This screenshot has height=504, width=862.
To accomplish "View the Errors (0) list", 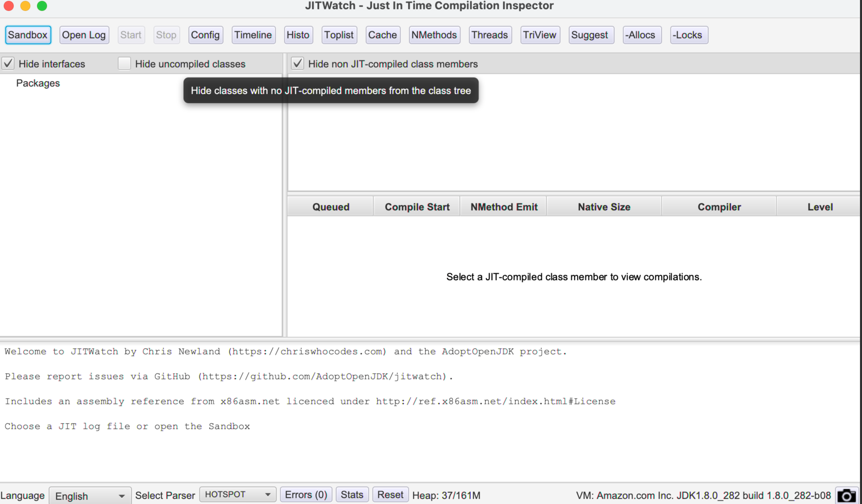I will pos(306,494).
